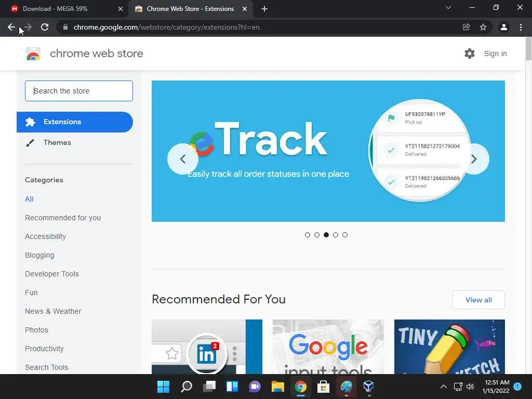Select Extensions in sidebar

(75, 122)
